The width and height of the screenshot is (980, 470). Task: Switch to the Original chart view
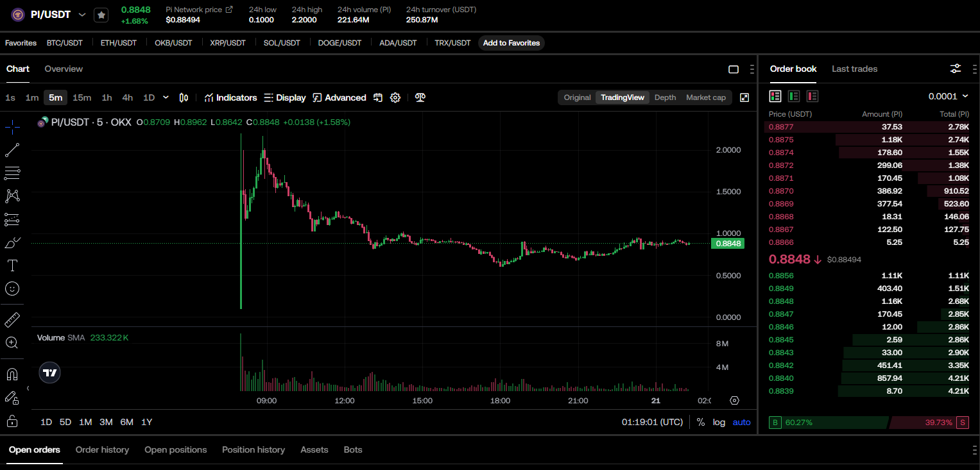577,97
